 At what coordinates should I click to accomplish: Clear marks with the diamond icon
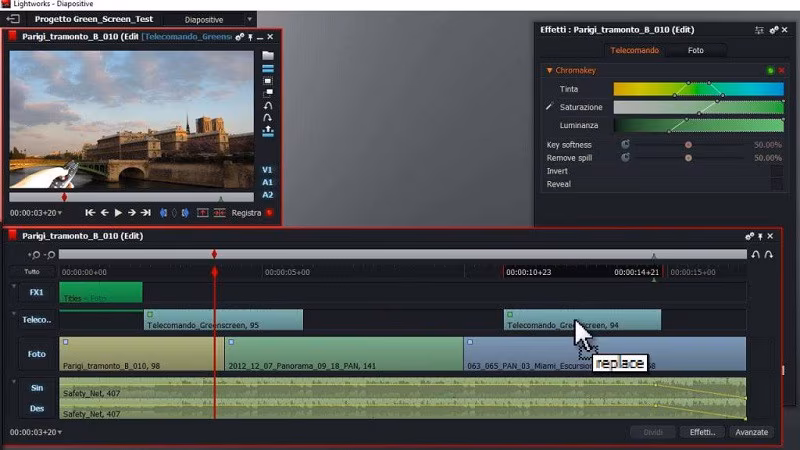coord(174,213)
